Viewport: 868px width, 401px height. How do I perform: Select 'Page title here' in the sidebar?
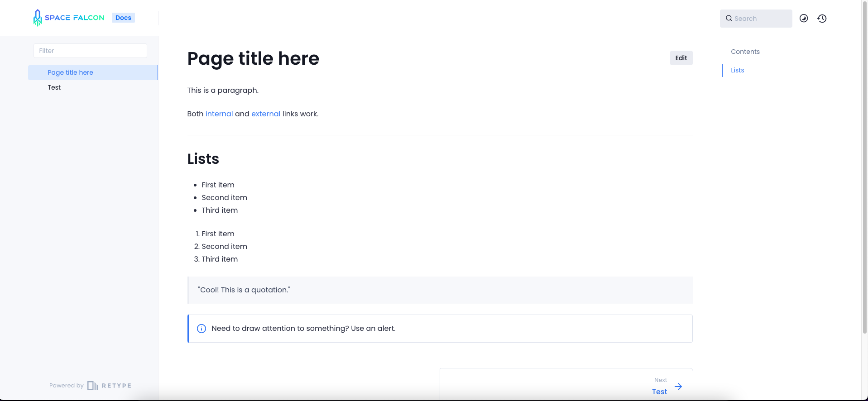70,72
